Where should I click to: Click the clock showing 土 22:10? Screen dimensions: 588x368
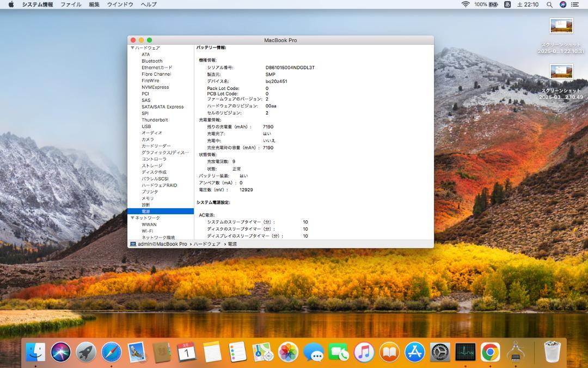click(x=528, y=4)
